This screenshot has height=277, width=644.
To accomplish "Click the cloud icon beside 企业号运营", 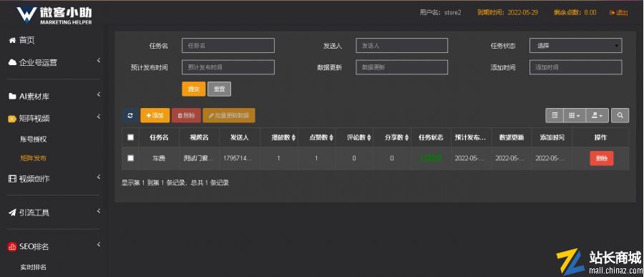I will pyautogui.click(x=12, y=62).
